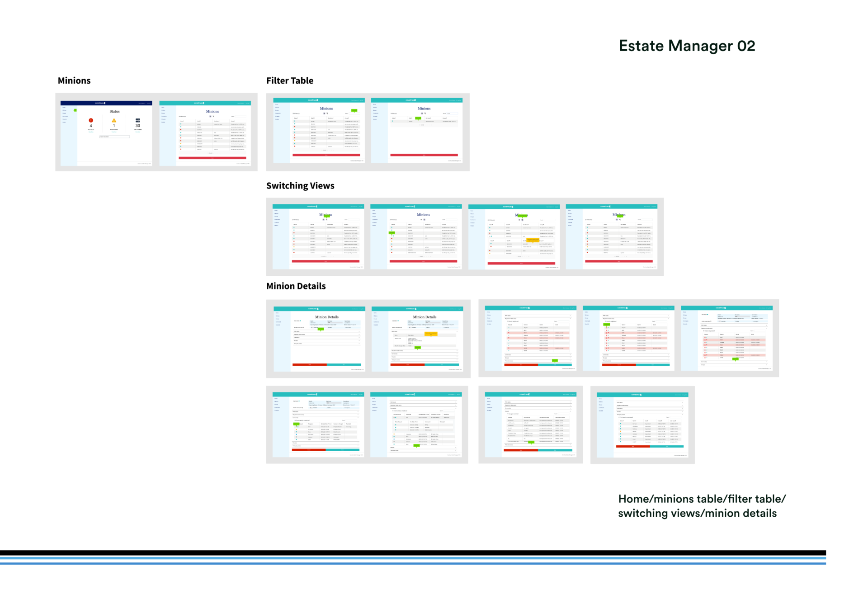Open the fourth Switching Views mockup thumbnail
This screenshot has height=614, width=868.
point(612,236)
